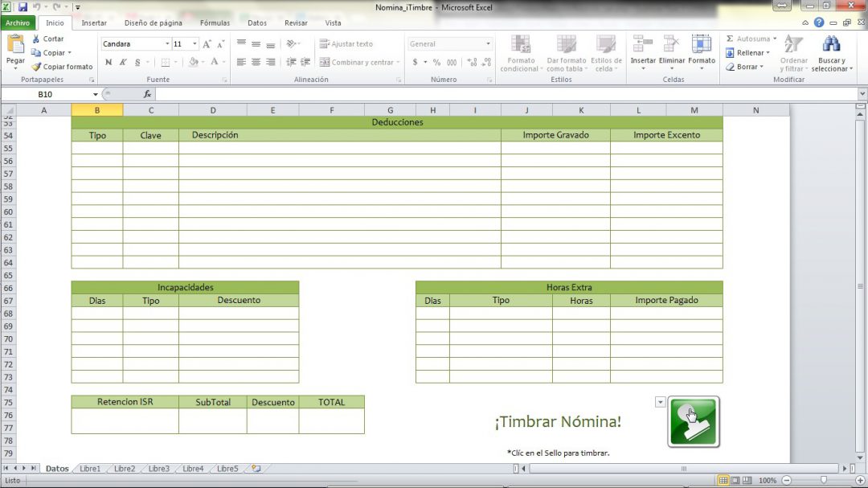Toggle underline (S) formatting
Screen dimensions: 868x488
coord(137,62)
